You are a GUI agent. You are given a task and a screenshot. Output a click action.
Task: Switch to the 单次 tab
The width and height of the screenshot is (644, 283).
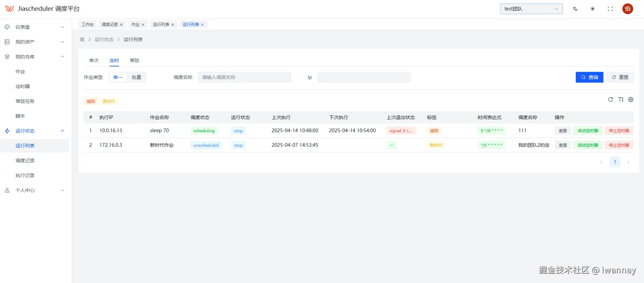(94, 60)
